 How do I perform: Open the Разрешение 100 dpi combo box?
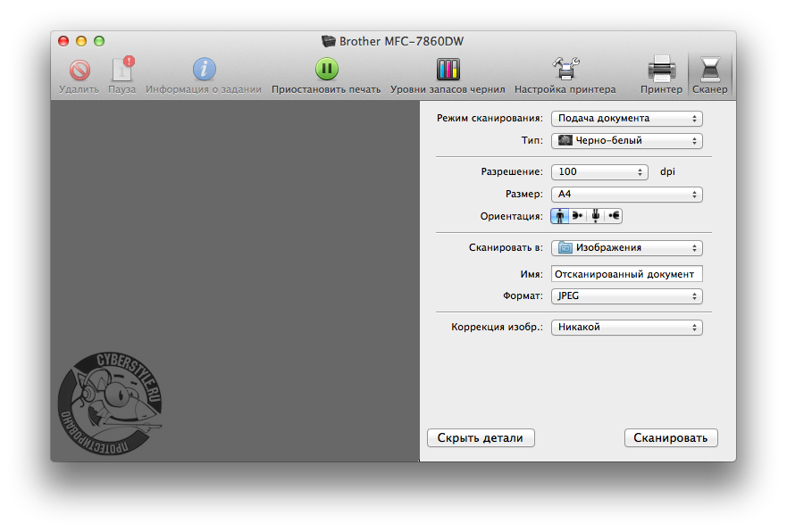(599, 172)
